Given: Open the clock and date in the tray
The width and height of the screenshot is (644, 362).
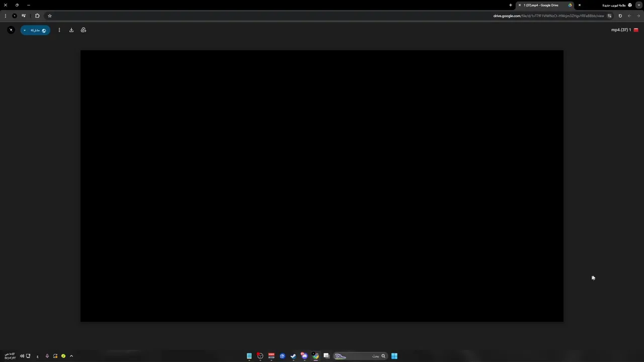Looking at the screenshot, I should pyautogui.click(x=10, y=356).
